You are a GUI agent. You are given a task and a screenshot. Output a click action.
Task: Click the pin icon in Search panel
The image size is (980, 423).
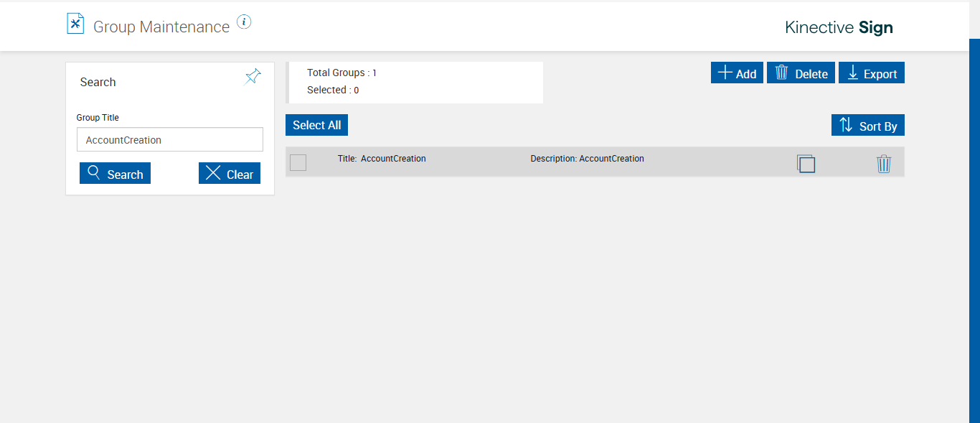pos(253,76)
